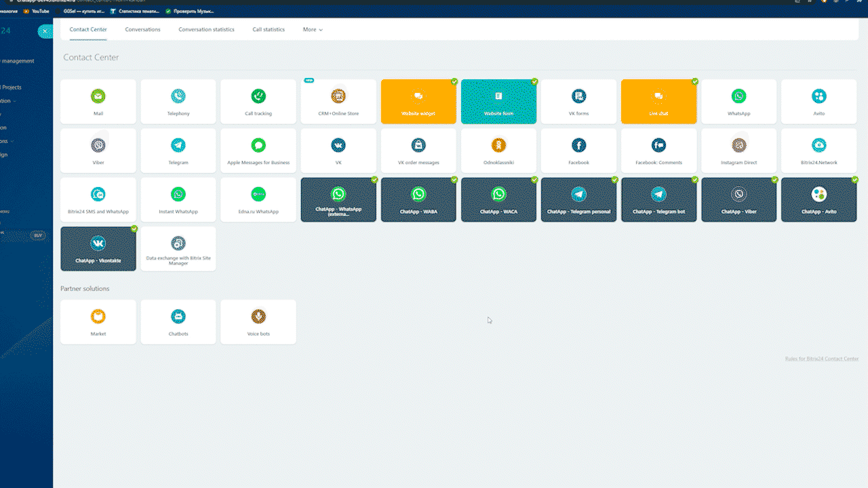Screen dimensions: 868x488
Task: Open Apple Messages for Business tile
Action: 258,150
